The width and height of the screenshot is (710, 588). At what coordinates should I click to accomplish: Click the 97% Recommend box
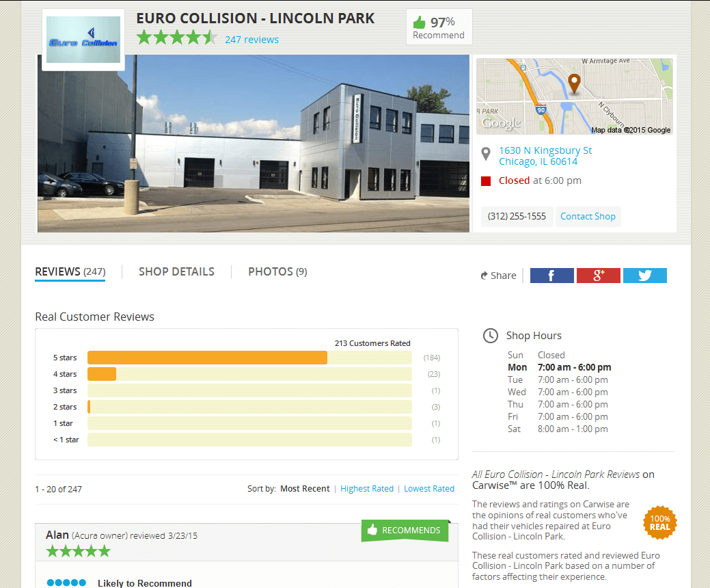439,27
